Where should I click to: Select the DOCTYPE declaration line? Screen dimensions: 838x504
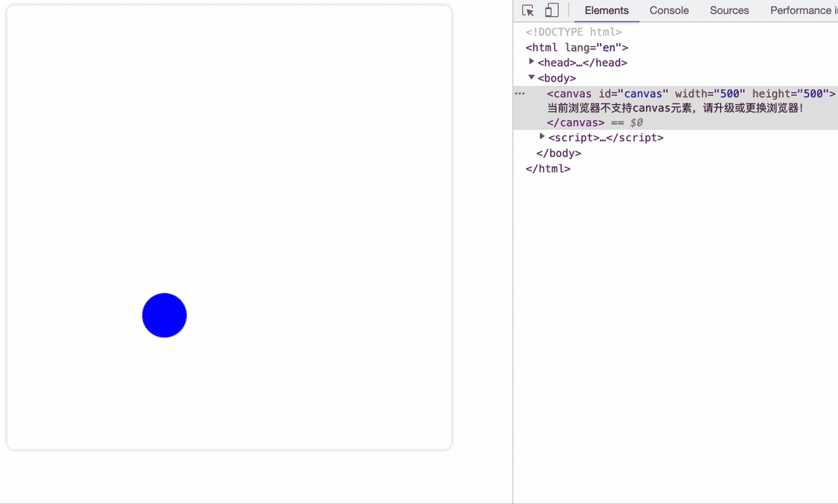(573, 31)
